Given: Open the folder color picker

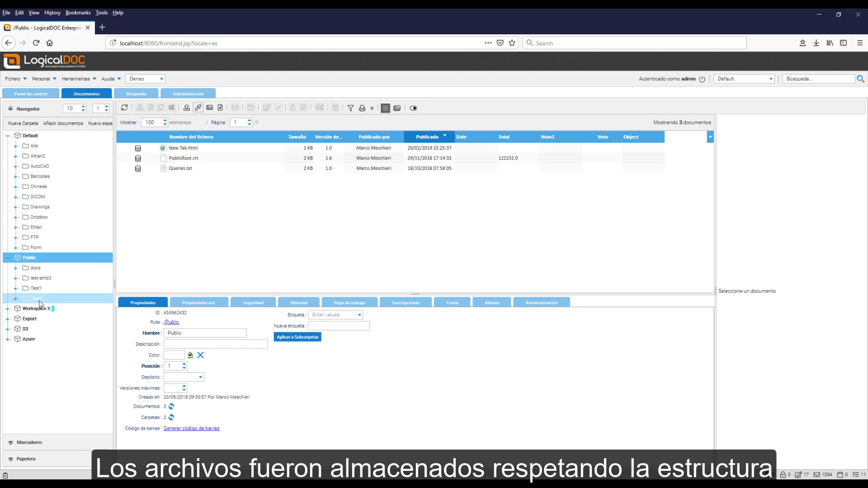Looking at the screenshot, I should coord(190,355).
